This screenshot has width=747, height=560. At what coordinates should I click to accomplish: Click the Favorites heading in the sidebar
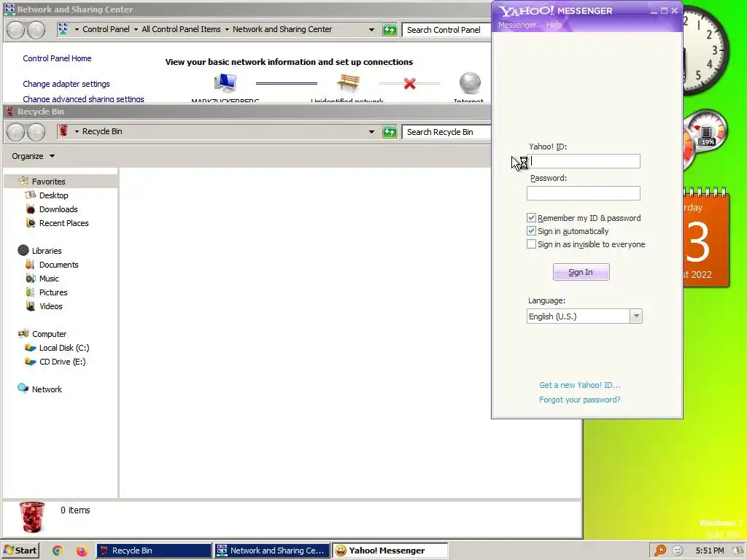(48, 182)
